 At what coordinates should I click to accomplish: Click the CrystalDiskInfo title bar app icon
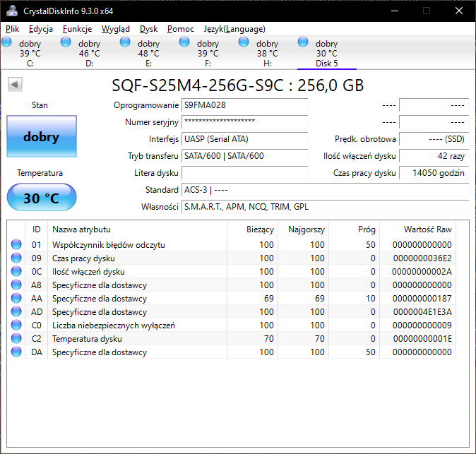(x=12, y=11)
